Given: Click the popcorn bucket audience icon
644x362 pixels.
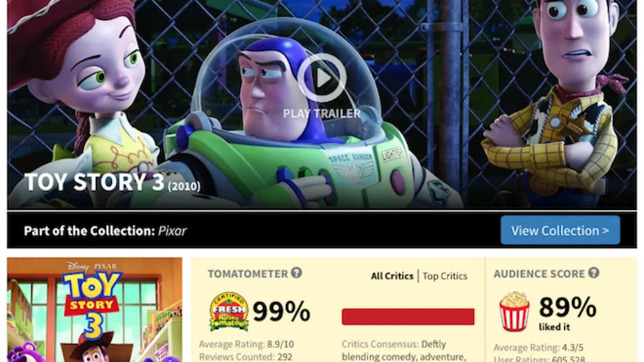Looking at the screenshot, I should pyautogui.click(x=514, y=312).
